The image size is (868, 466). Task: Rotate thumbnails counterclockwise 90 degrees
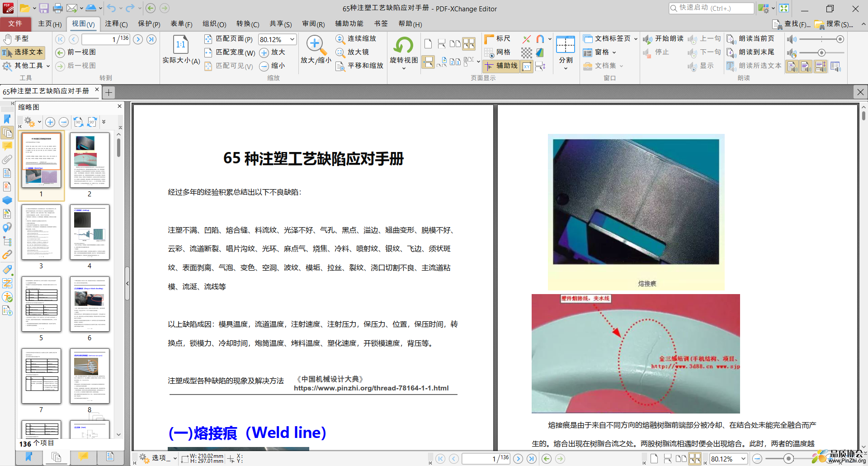(78, 122)
